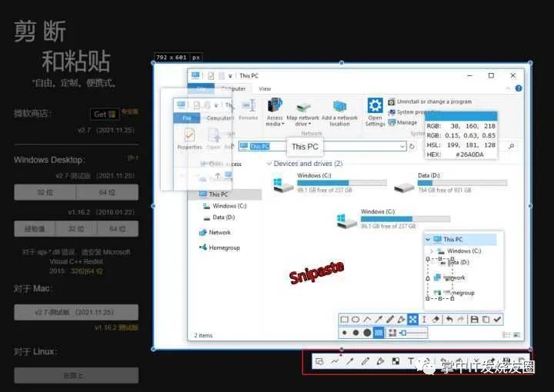Screen dimensions: 554x392
Task: Select the text cursor tool next to mosaic
Action: click(x=424, y=320)
